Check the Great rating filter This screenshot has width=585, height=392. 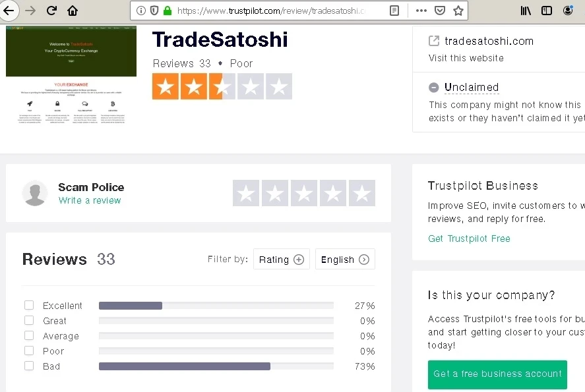point(29,320)
